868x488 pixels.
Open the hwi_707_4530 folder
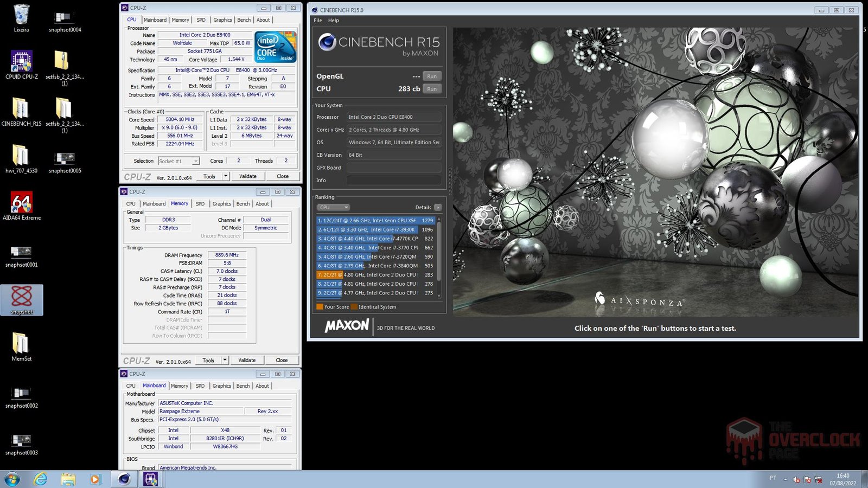[21, 156]
